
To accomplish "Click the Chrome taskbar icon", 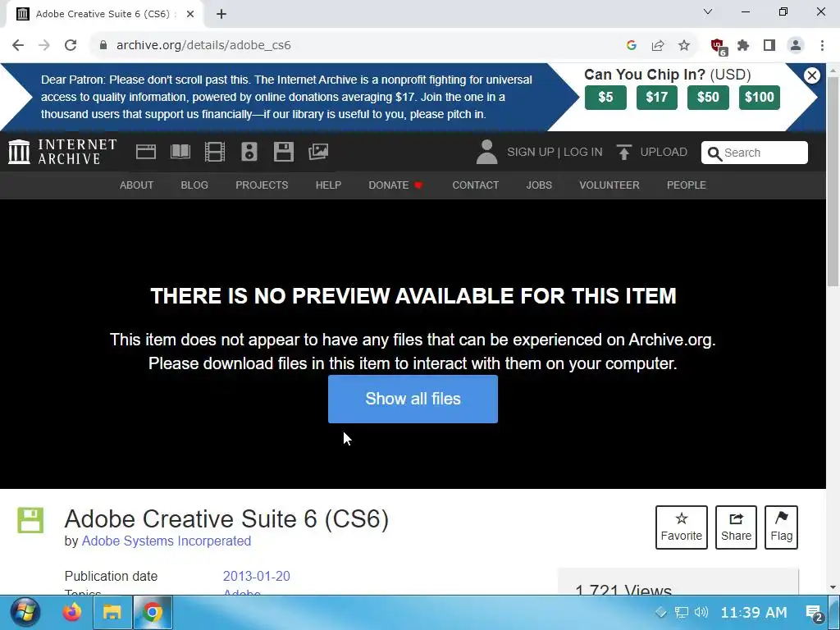I will coord(152,612).
